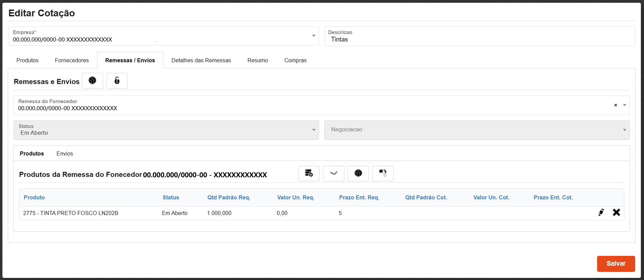
Task: Expand the Status dropdown
Action: 314,130
